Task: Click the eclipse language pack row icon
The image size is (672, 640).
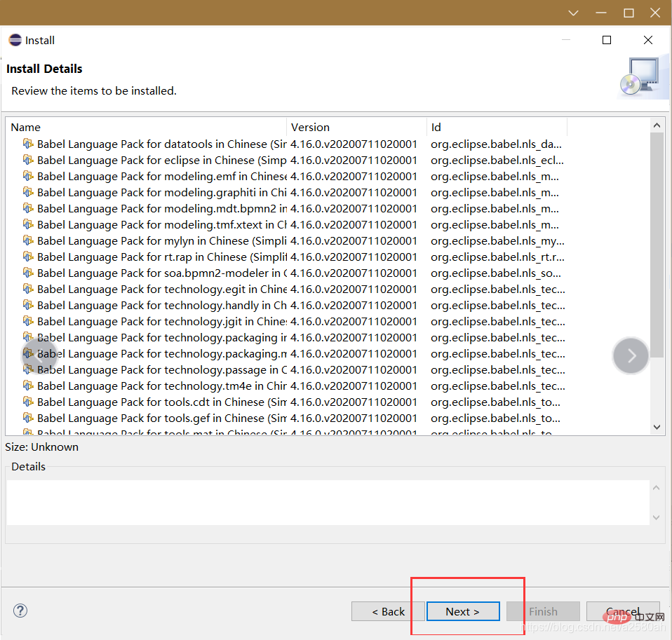Action: (x=28, y=160)
